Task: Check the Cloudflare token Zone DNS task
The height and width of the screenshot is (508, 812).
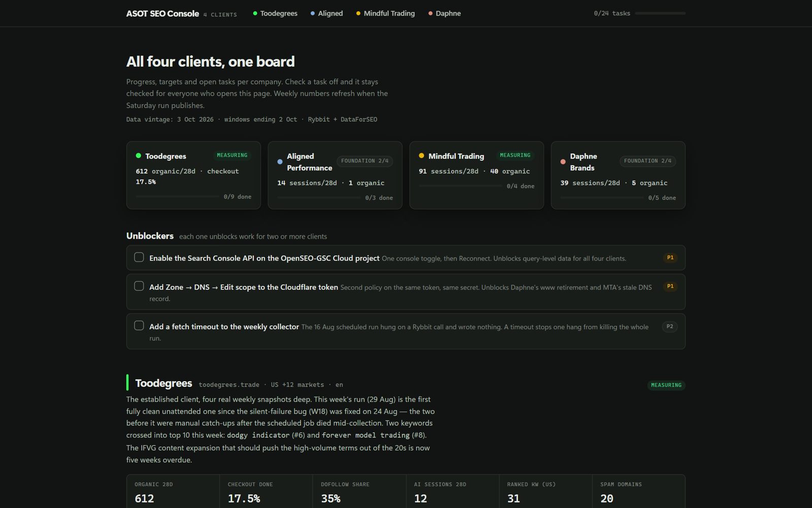Action: [139, 286]
